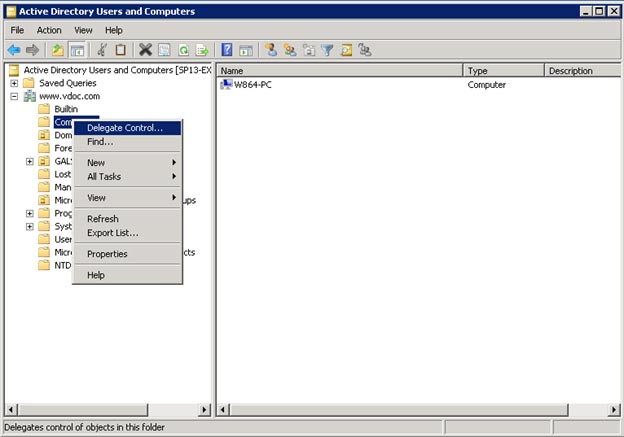
Task: Sort by the Type column header
Action: (x=504, y=70)
